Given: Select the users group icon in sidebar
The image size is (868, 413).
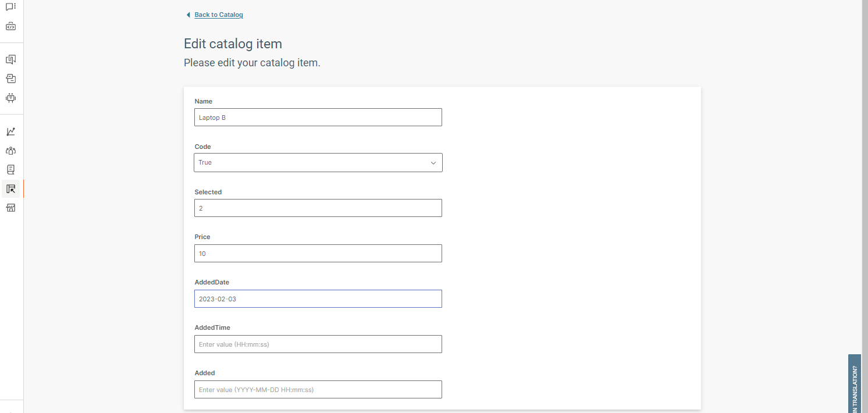Looking at the screenshot, I should click(x=10, y=150).
